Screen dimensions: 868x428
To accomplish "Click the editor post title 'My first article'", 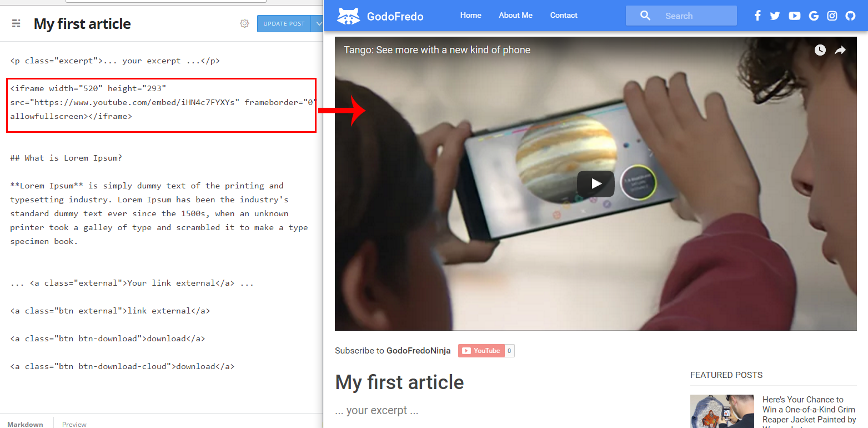I will tap(82, 24).
